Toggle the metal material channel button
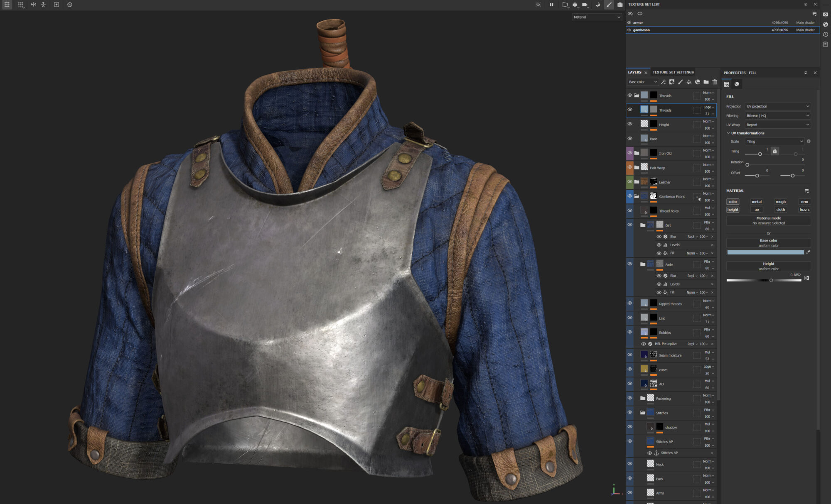This screenshot has width=831, height=504. [x=757, y=202]
